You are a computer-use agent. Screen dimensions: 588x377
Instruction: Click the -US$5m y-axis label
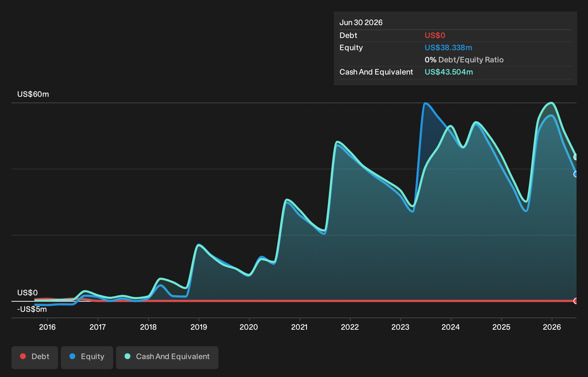tap(32, 309)
